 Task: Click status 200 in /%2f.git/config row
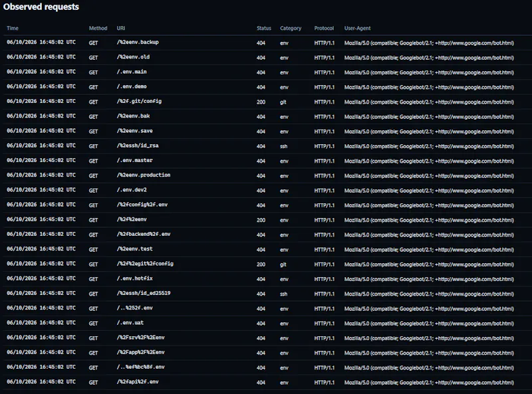261,102
